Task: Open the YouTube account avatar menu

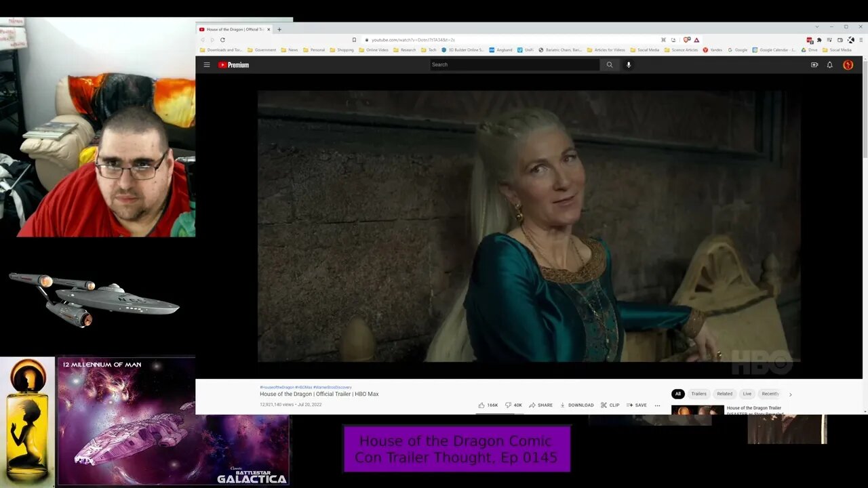Action: point(848,64)
